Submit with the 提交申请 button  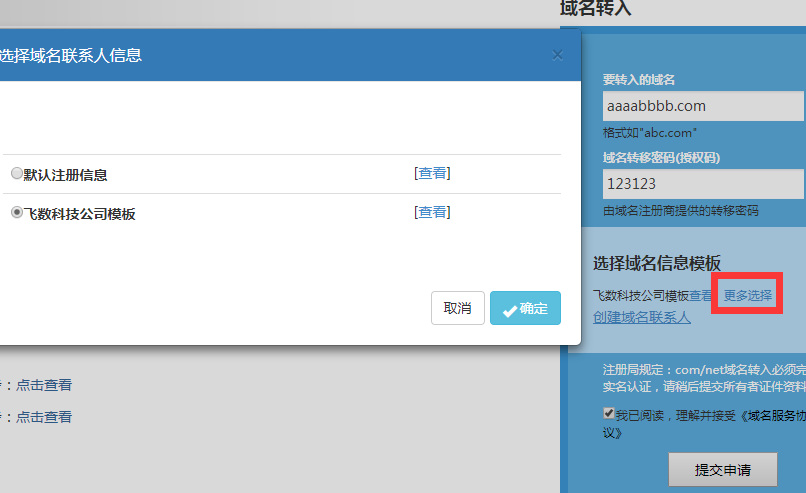tap(723, 469)
